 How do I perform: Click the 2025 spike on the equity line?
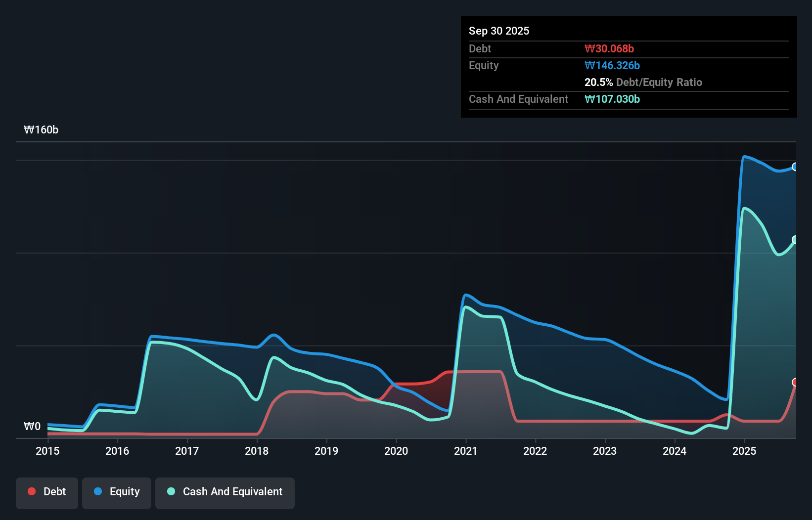click(745, 156)
